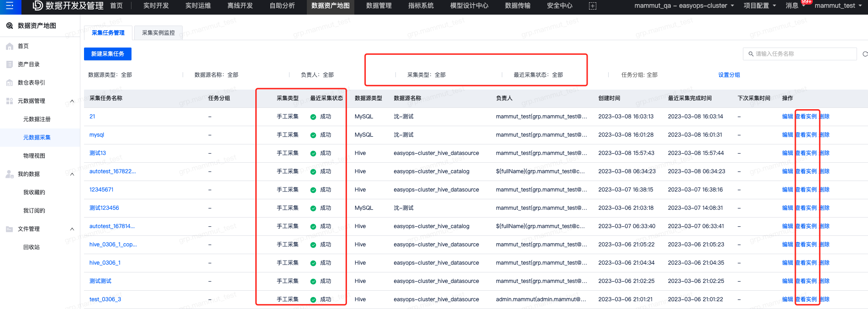The image size is (868, 309).
Task: Edit the task named 21
Action: point(788,117)
